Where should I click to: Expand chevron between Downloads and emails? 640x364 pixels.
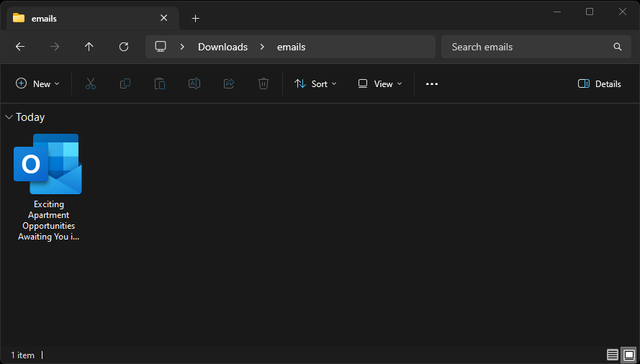(x=263, y=47)
